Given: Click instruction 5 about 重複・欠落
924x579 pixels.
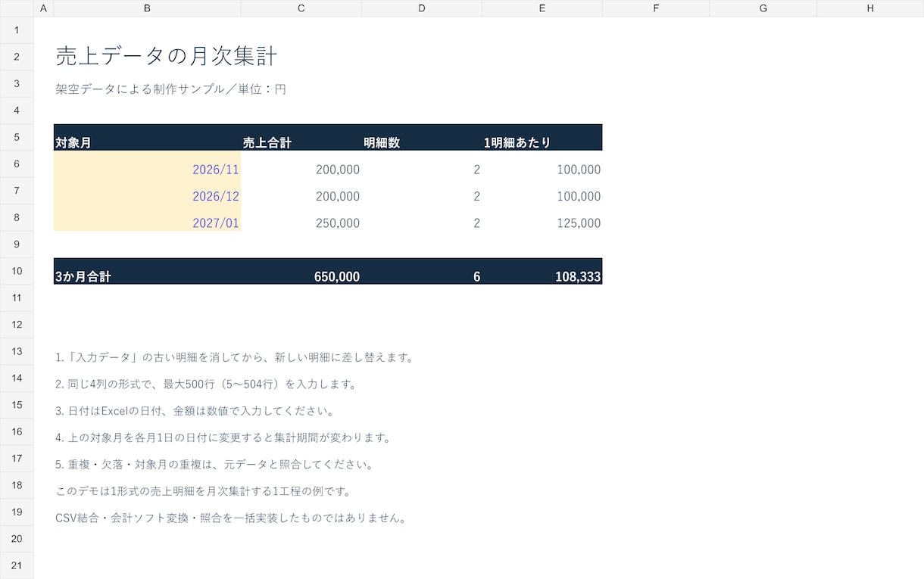Looking at the screenshot, I should click(x=214, y=464).
